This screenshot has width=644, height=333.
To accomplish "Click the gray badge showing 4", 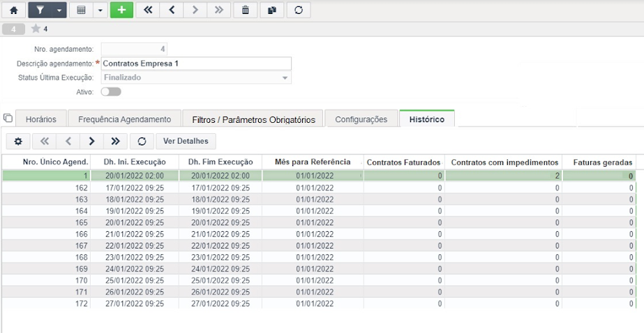I will coord(13,29).
